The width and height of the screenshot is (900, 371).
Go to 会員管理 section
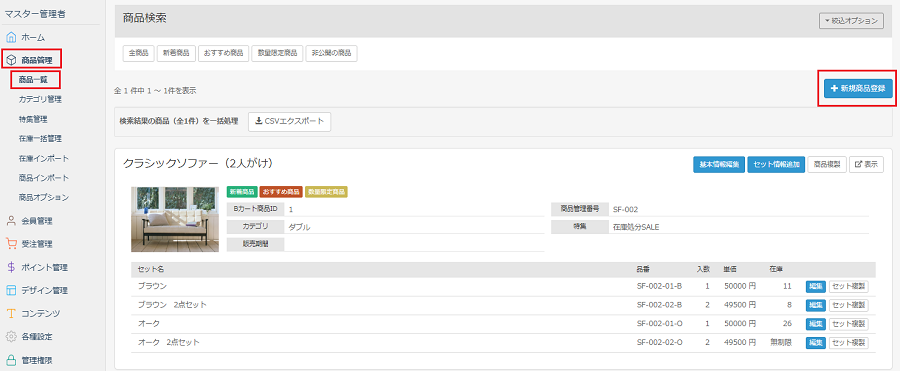37,221
